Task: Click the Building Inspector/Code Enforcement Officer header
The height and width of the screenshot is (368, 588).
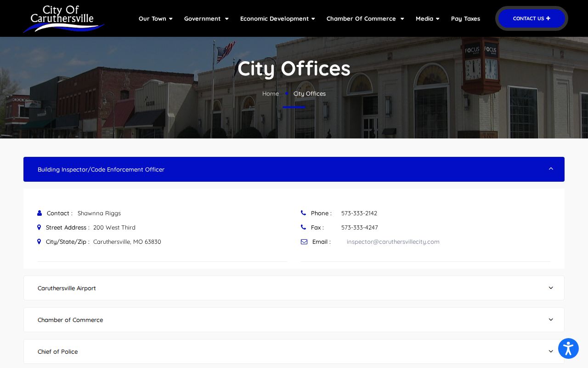Action: tap(294, 169)
